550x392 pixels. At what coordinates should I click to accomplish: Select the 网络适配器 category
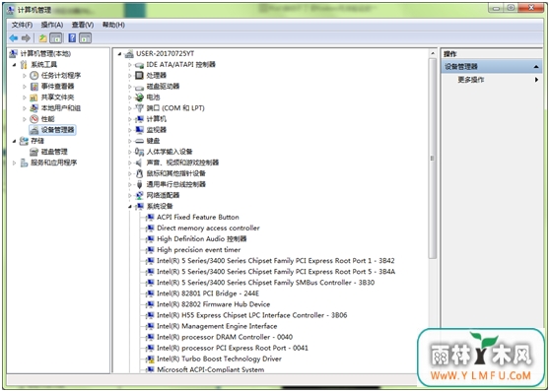coord(163,195)
